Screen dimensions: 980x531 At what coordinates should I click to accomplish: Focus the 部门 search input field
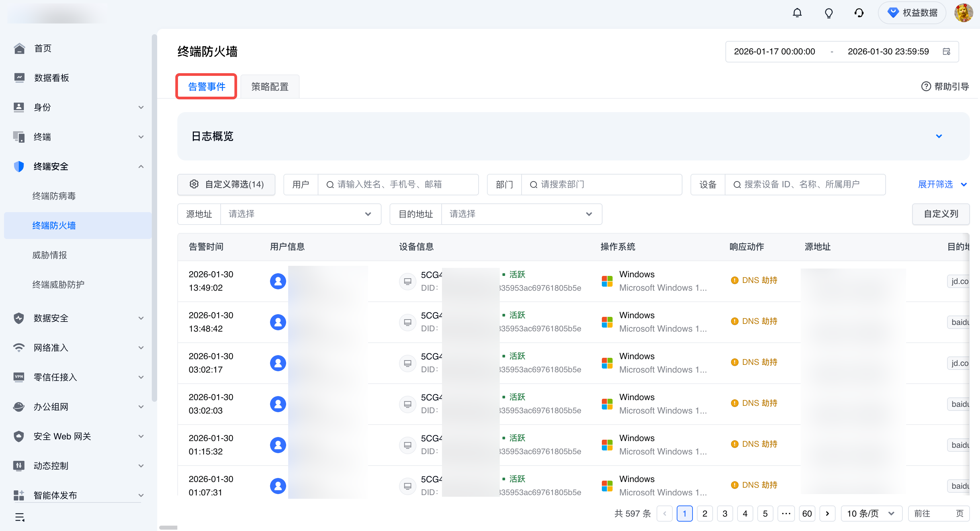pyautogui.click(x=602, y=184)
